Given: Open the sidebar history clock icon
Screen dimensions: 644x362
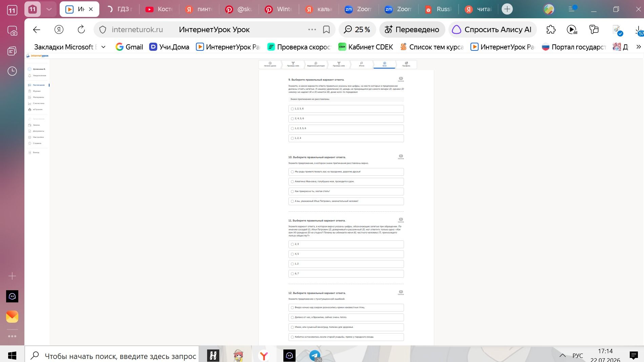Looking at the screenshot, I should [x=12, y=71].
